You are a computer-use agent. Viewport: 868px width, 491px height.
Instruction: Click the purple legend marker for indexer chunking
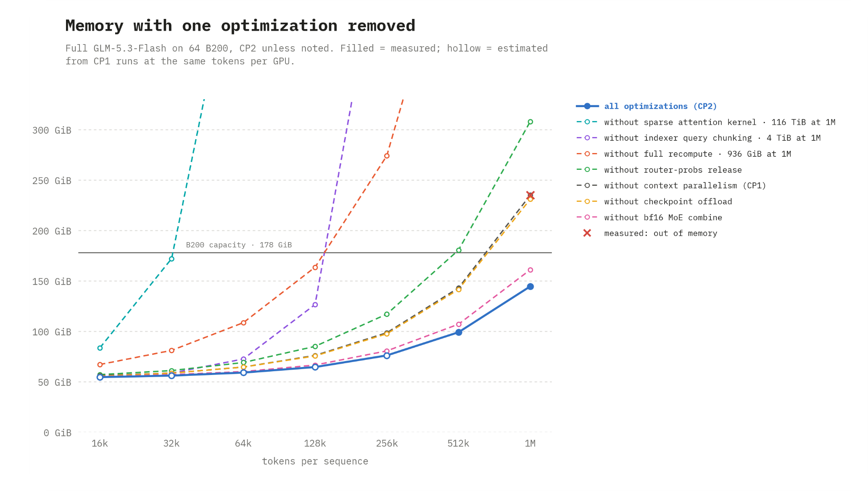pos(587,138)
